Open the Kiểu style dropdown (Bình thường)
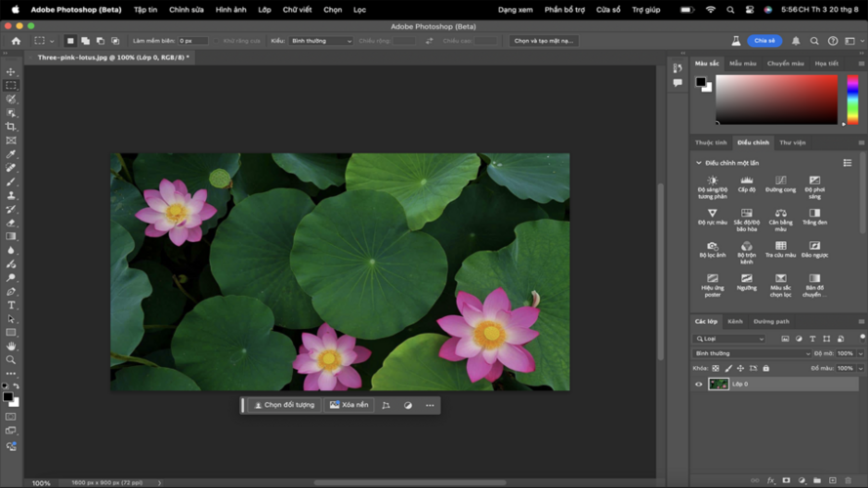868x488 pixels. pos(321,41)
